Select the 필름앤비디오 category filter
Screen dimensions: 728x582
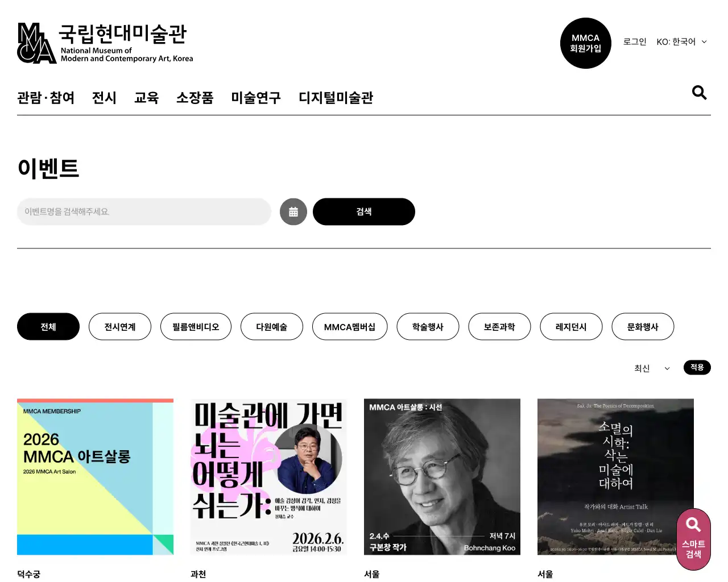tap(196, 327)
